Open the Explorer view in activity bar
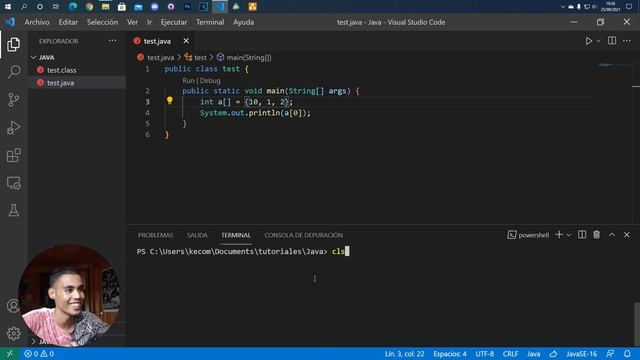 [13, 44]
